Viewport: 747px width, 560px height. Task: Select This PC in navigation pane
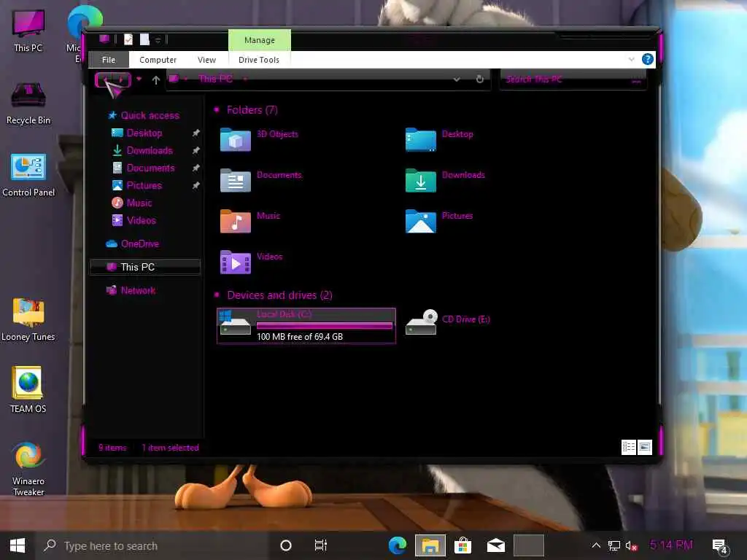(145, 267)
